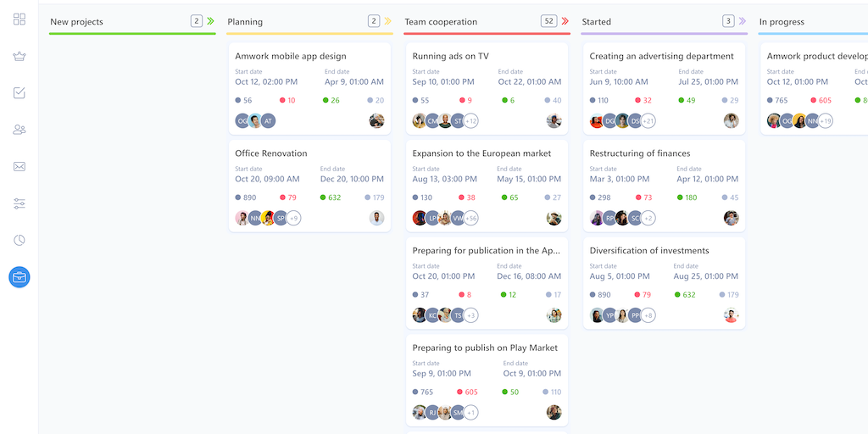The height and width of the screenshot is (434, 868).
Task: Click the Team cooperation count badge 52
Action: point(548,21)
